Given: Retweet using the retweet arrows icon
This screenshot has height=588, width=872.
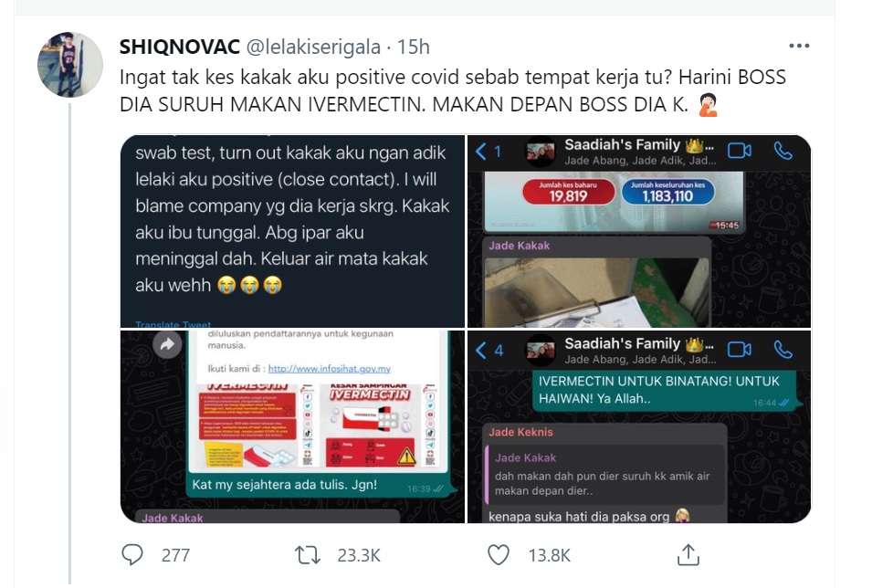Looking at the screenshot, I should click(x=307, y=554).
